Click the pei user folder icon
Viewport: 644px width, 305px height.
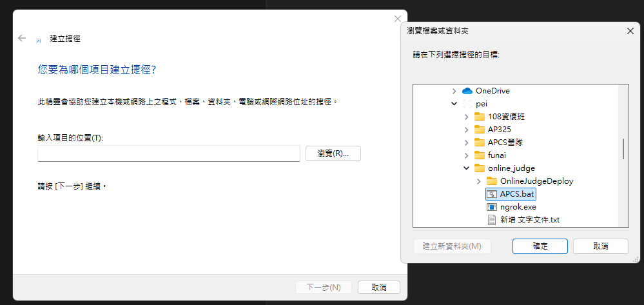click(x=467, y=104)
